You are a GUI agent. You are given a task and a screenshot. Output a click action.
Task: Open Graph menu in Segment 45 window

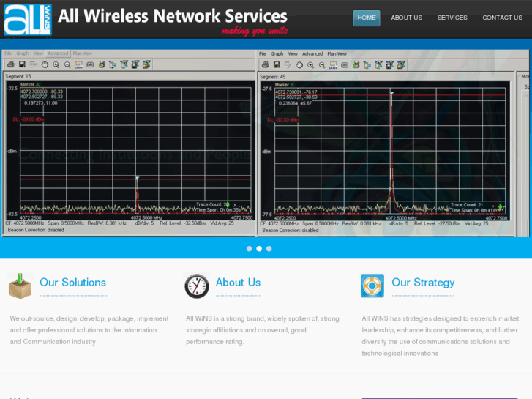[277, 53]
